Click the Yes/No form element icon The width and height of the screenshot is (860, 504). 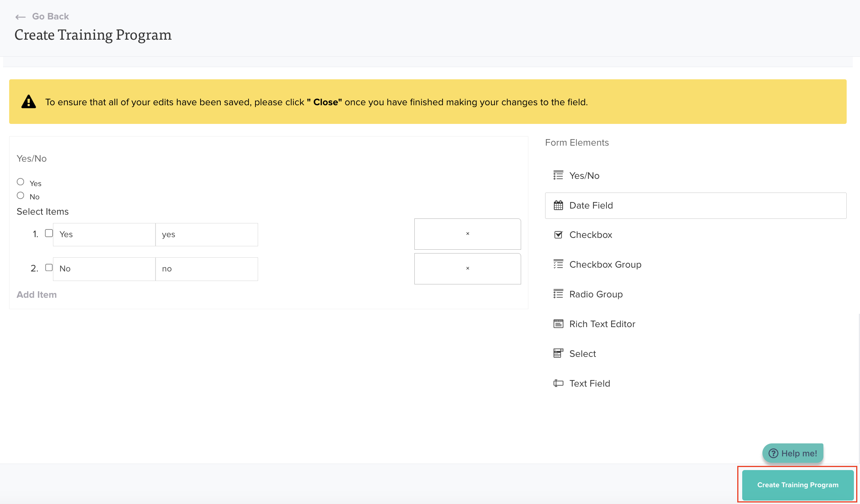(x=558, y=175)
